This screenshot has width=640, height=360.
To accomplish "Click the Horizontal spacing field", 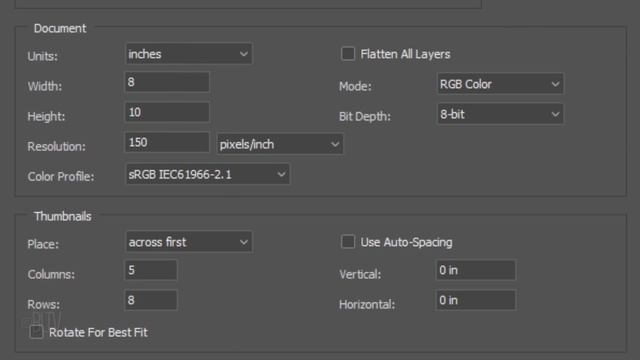I will [476, 300].
